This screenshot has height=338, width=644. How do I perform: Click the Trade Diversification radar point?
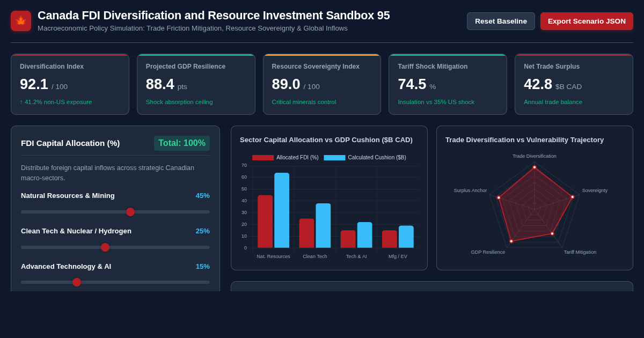(x=535, y=167)
